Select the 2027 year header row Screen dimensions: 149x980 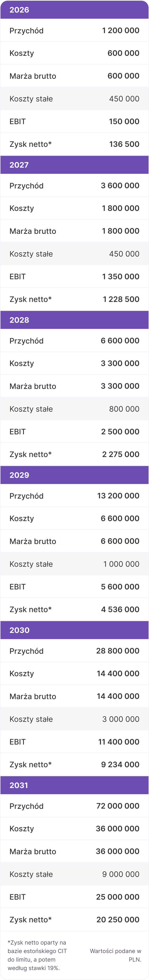pyautogui.click(x=74, y=165)
